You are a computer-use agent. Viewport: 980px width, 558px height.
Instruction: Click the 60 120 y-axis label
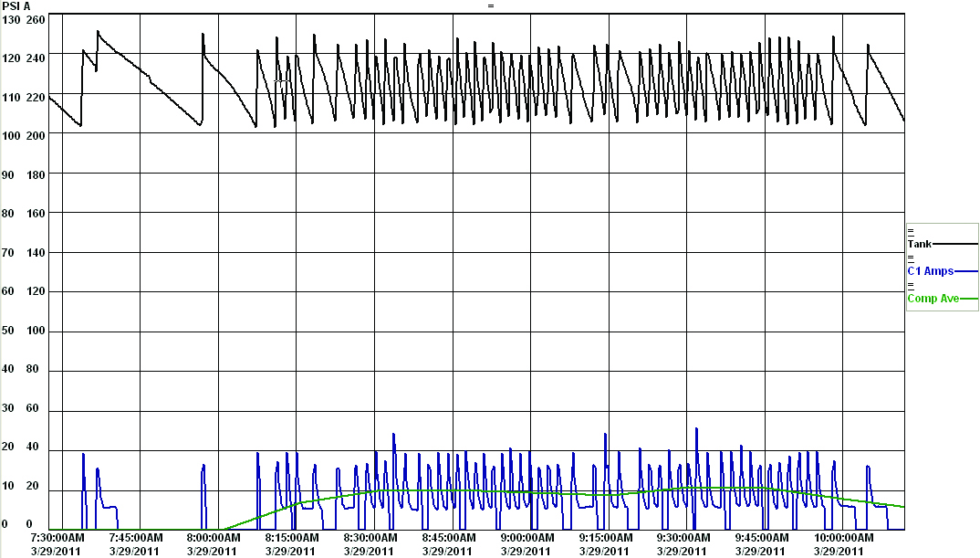coord(24,291)
